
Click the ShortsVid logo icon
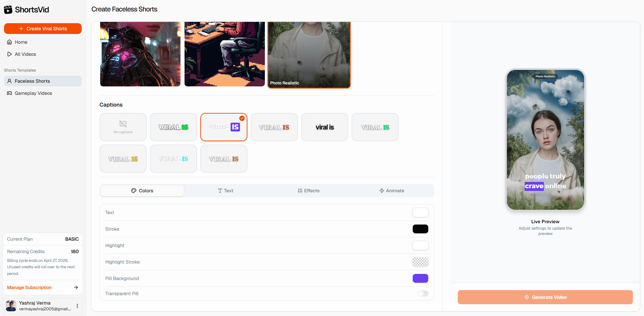(x=8, y=10)
